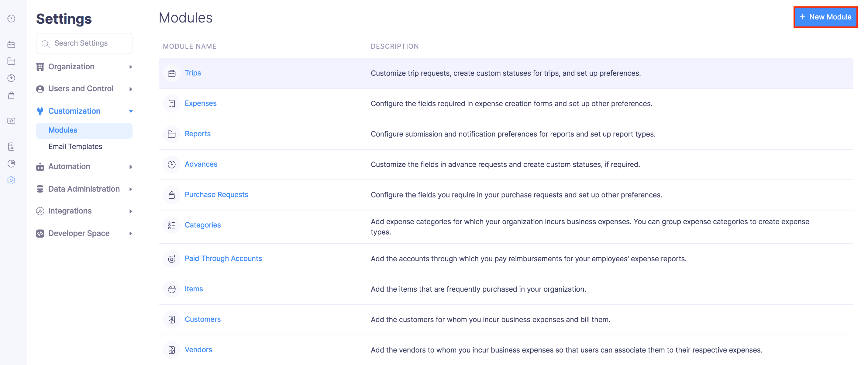Open the Vendors module link
Viewport: 868px width, 365px height.
198,350
